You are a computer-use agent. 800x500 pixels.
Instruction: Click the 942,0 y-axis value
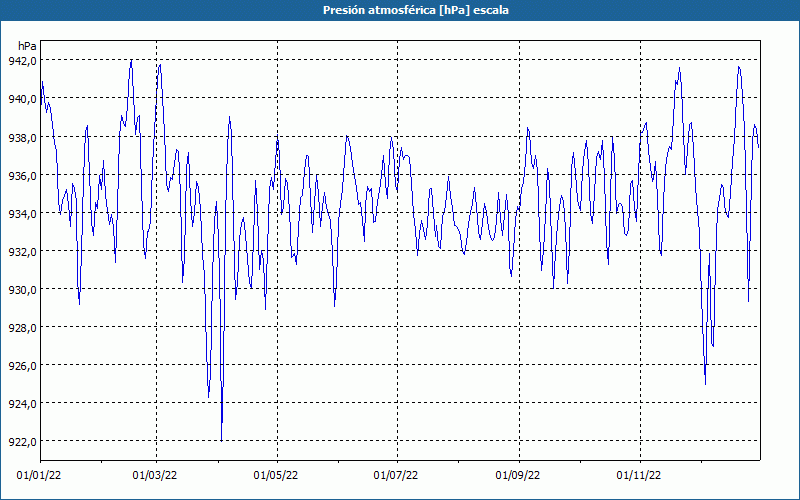pyautogui.click(x=22, y=61)
